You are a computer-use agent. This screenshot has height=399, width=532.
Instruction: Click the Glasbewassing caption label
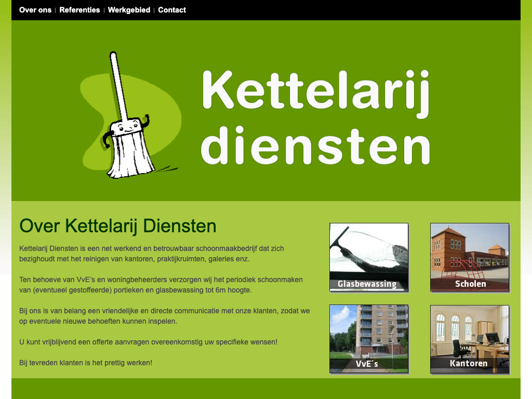tap(367, 284)
